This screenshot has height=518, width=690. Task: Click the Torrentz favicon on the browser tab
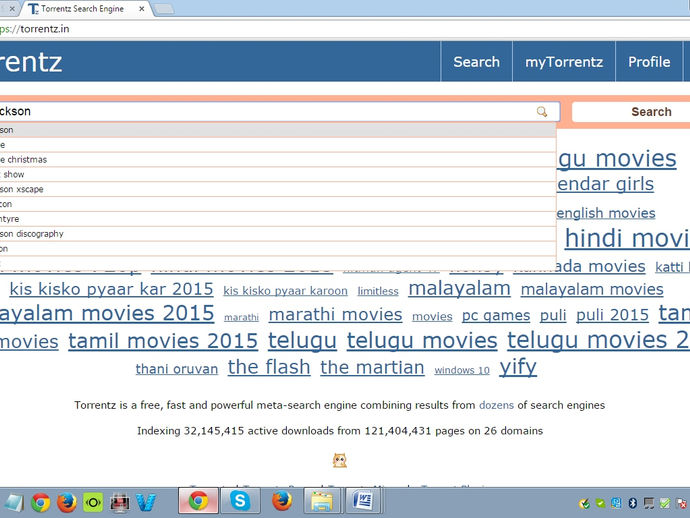33,9
